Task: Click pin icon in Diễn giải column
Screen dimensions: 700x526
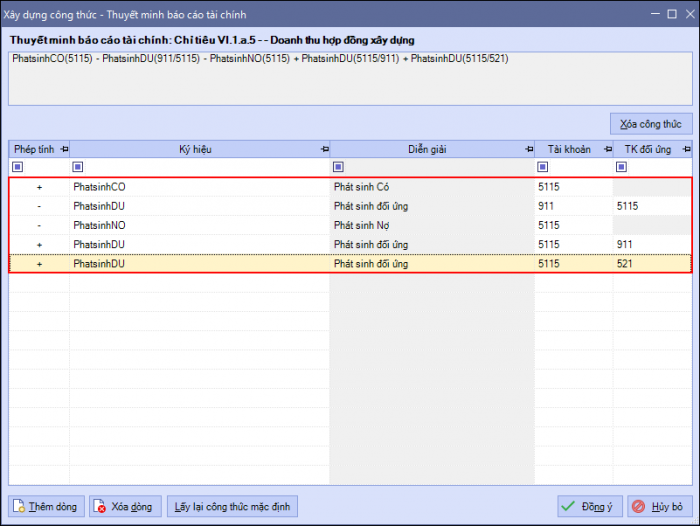Action: (x=528, y=149)
